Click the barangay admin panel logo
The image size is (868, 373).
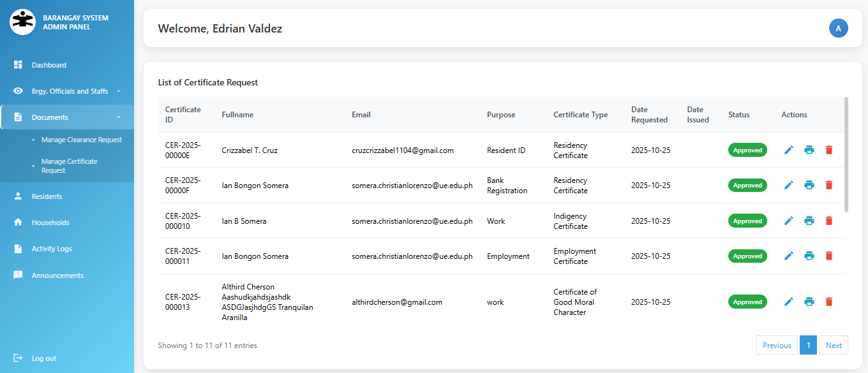coord(22,22)
